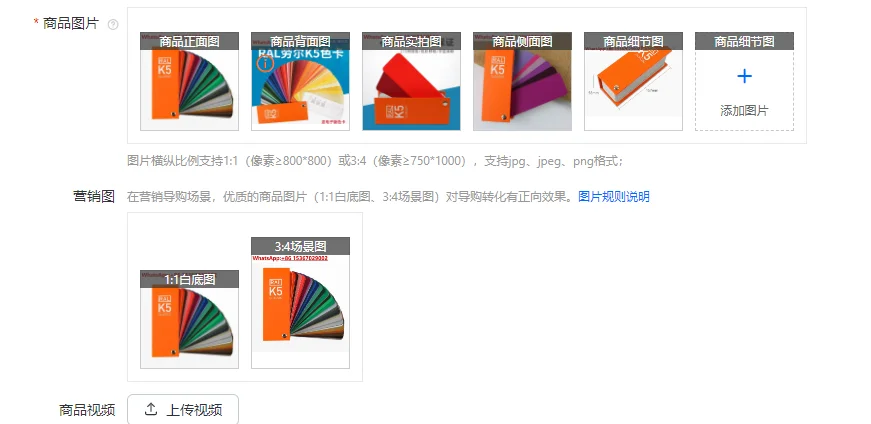The height and width of the screenshot is (424, 871).
Task: Open the 商品正面图 product thumbnail
Action: pos(189,81)
